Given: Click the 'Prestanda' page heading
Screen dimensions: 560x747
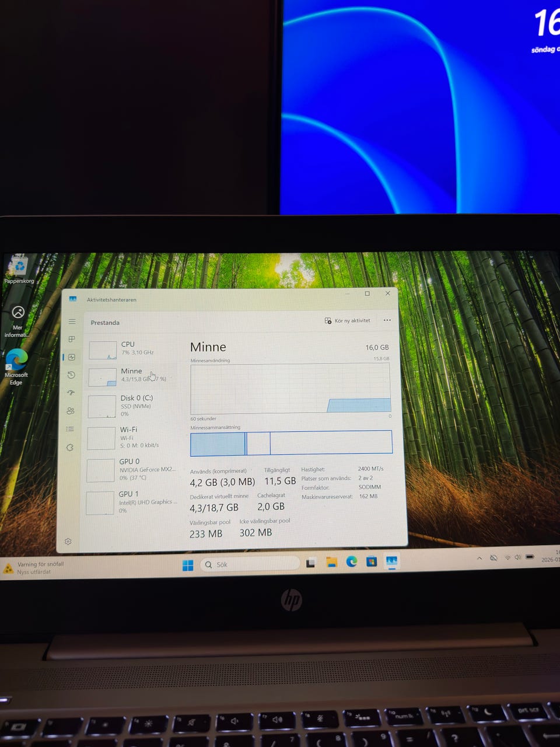Looking at the screenshot, I should click(x=105, y=323).
